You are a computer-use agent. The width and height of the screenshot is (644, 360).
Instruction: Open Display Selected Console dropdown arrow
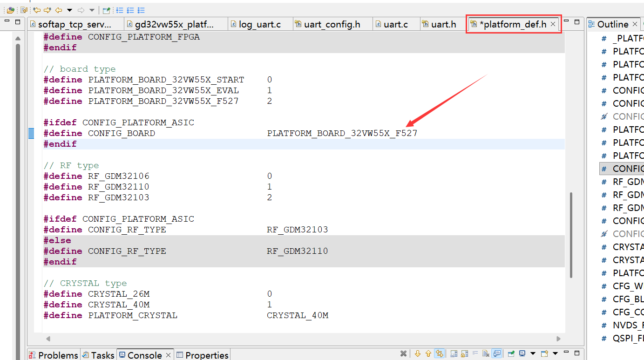(x=533, y=354)
